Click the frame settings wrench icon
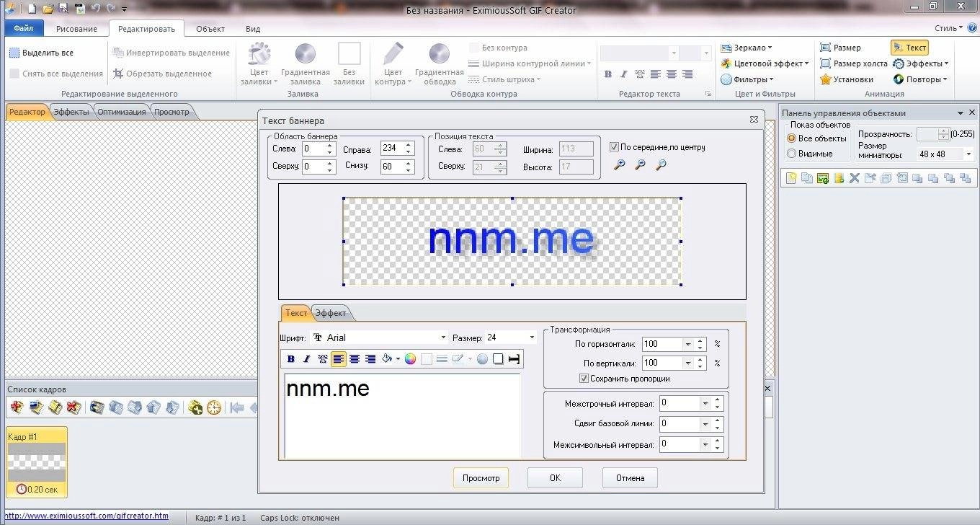 tap(195, 408)
